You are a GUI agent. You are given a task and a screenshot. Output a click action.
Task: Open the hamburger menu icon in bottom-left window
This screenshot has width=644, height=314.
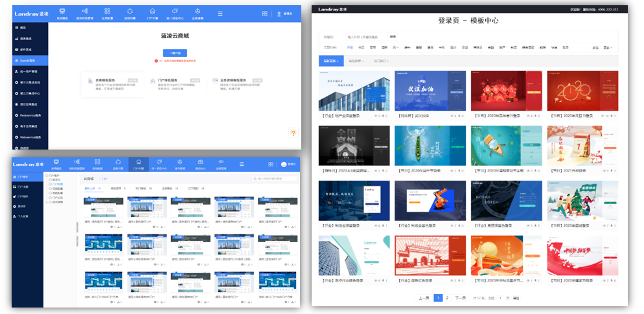tap(242, 164)
